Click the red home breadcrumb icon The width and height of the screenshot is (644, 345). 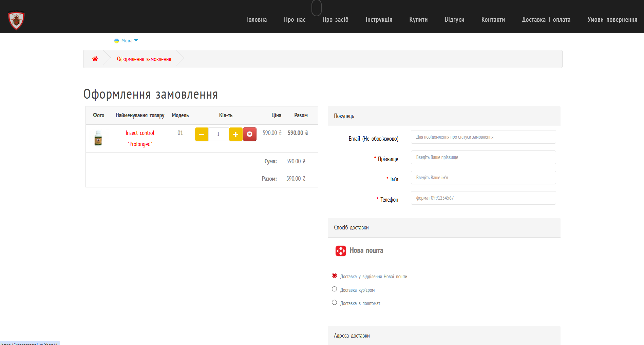95,59
